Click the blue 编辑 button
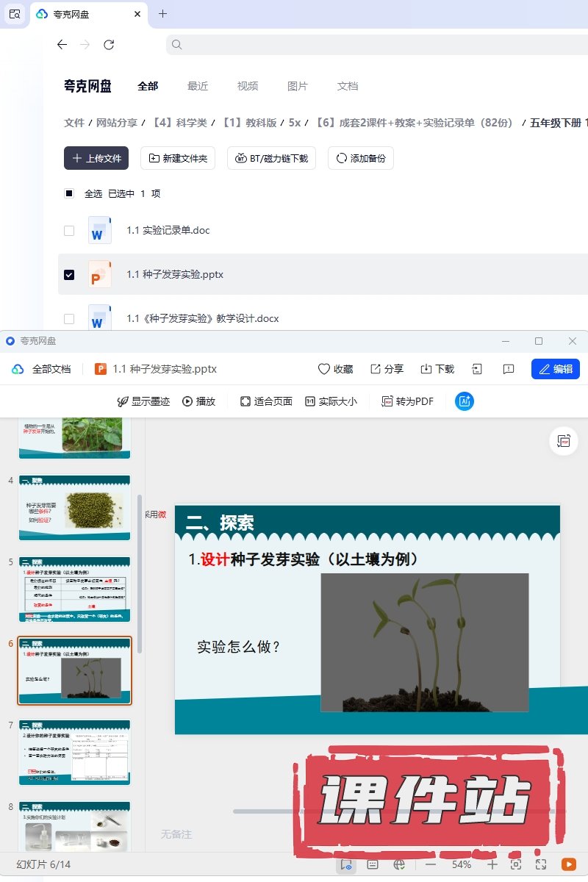 click(x=555, y=369)
